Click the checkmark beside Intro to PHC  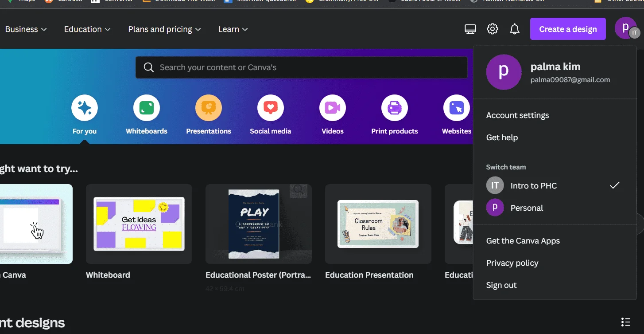pos(614,185)
